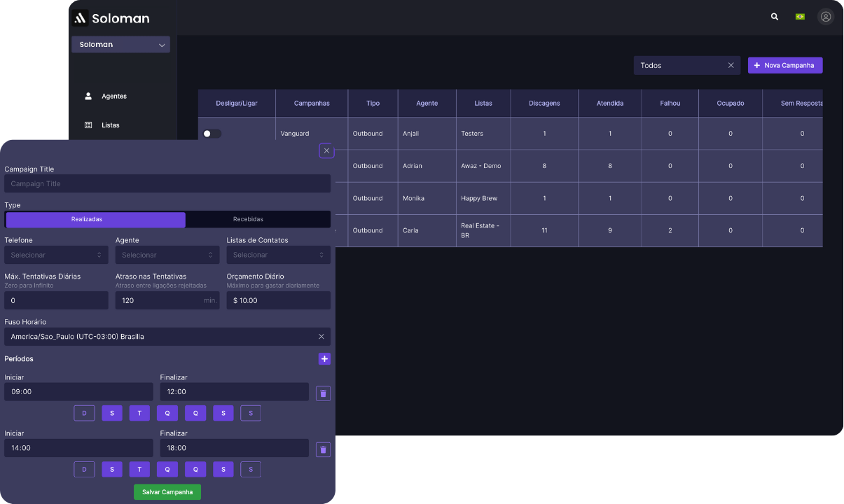The height and width of the screenshot is (504, 844).
Task: Switch type to Recebidas tab
Action: [248, 220]
